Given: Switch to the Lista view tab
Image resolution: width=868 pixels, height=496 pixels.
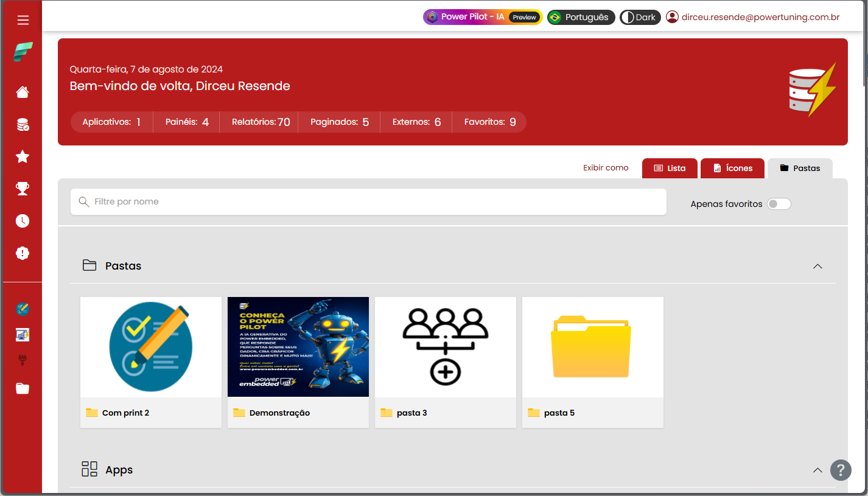Looking at the screenshot, I should click(x=670, y=168).
